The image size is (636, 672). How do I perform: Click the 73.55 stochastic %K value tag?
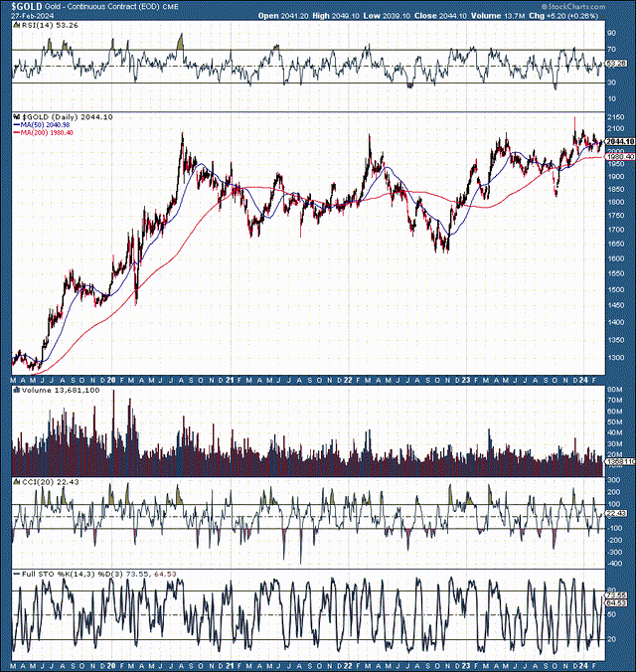point(616,595)
